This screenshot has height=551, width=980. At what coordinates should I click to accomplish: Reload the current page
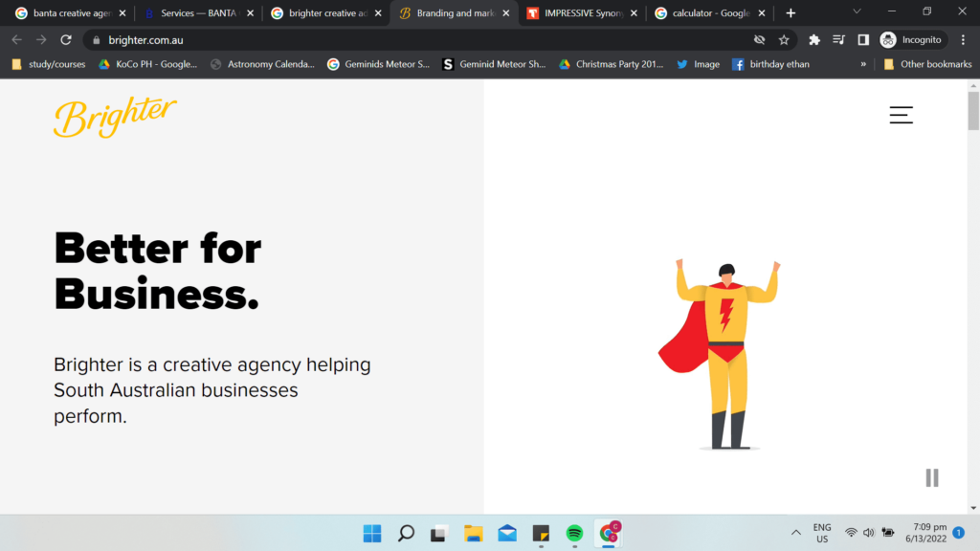(66, 40)
